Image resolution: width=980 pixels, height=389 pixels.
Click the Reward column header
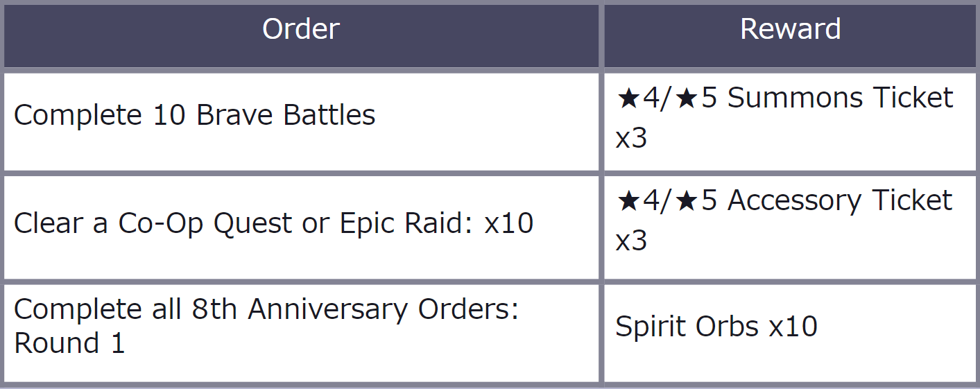pos(790,29)
